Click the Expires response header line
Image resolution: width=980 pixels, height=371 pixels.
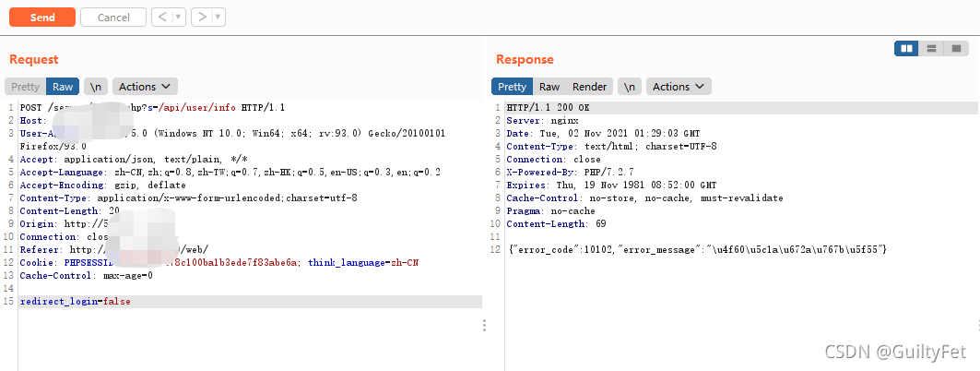[x=611, y=185]
